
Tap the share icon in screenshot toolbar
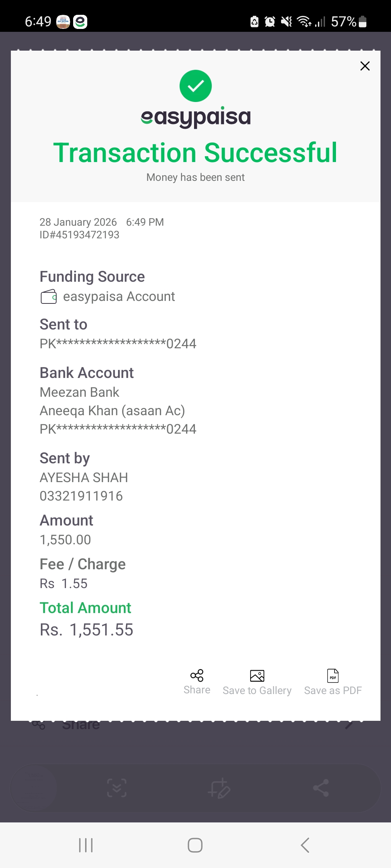click(x=321, y=788)
